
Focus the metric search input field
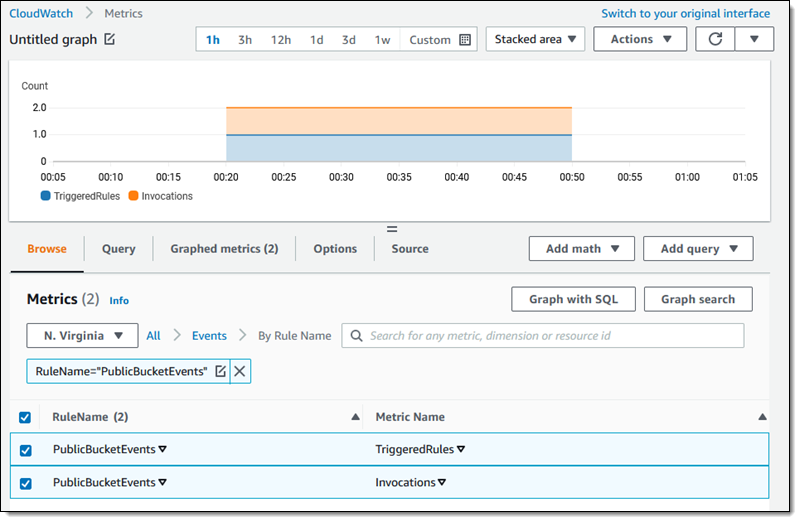(x=543, y=336)
